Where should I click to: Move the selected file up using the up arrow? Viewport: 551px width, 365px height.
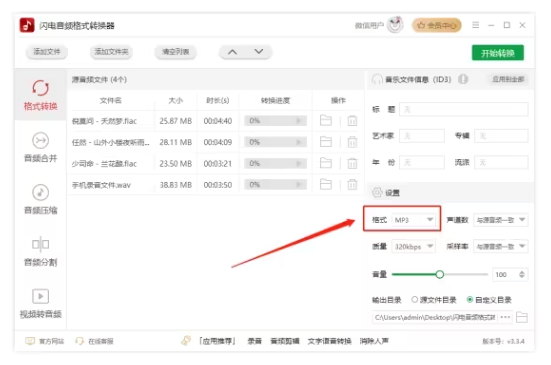click(232, 52)
